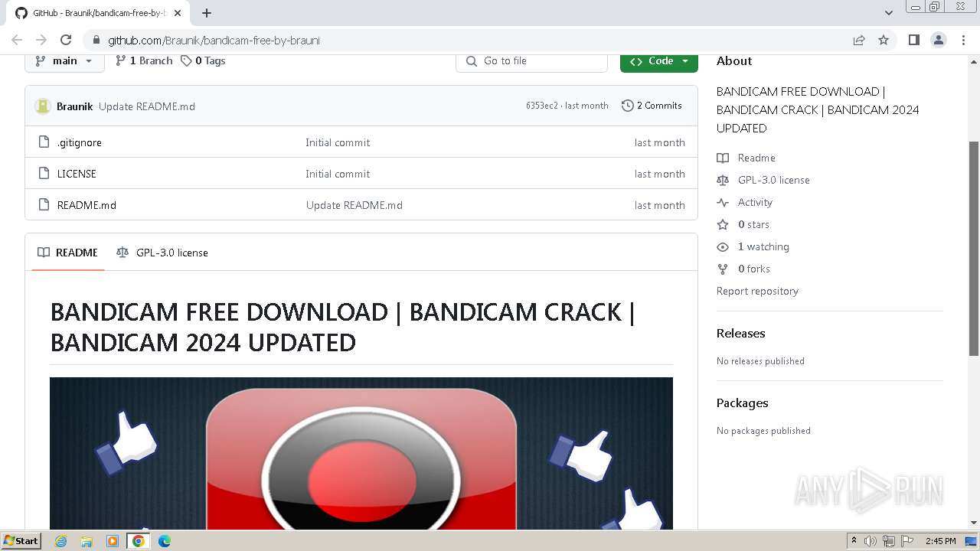This screenshot has width=980, height=551.
Task: View the 0 stars link
Action: tap(743, 224)
